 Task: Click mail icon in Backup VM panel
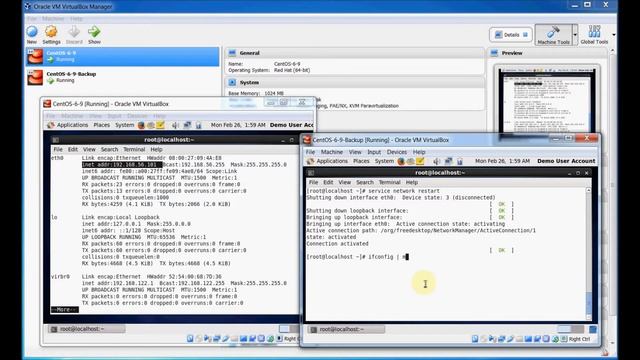(x=411, y=161)
